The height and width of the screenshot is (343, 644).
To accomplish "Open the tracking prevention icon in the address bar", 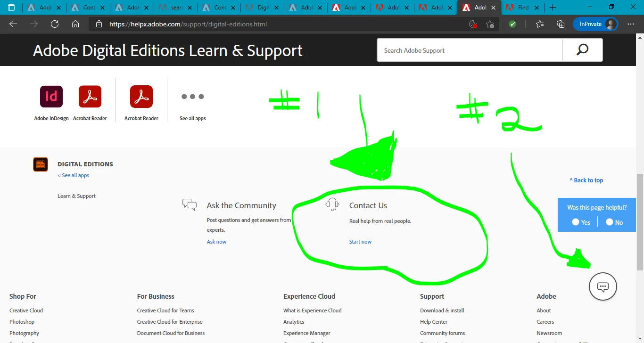I will click(x=473, y=24).
